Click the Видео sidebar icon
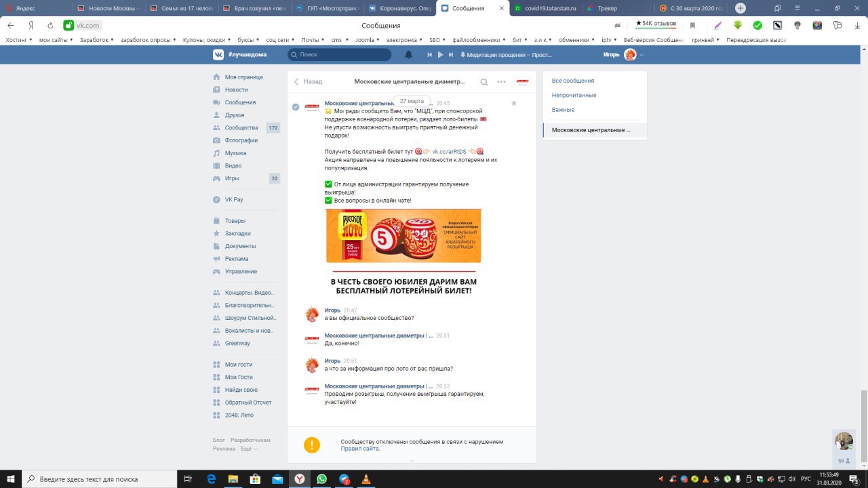868x488 pixels. pos(216,165)
